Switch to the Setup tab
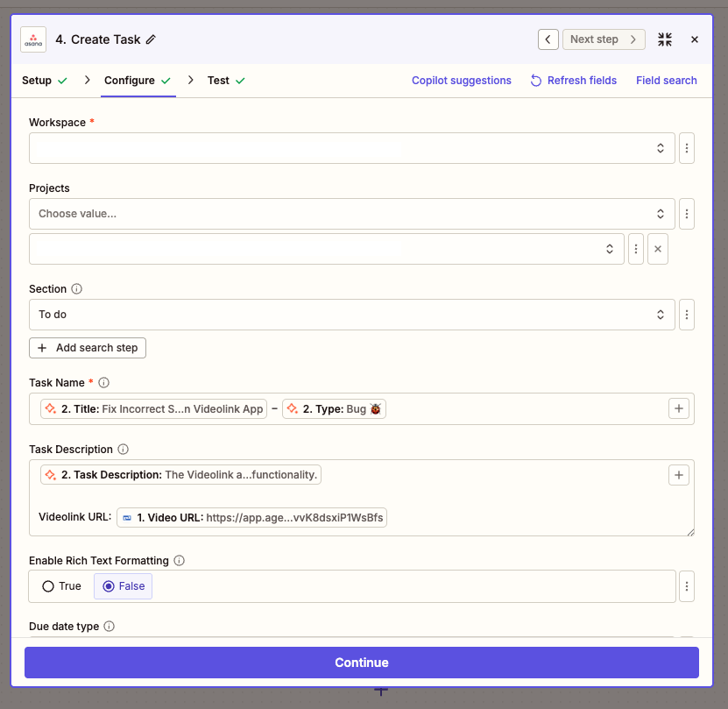The width and height of the screenshot is (728, 709). (37, 80)
